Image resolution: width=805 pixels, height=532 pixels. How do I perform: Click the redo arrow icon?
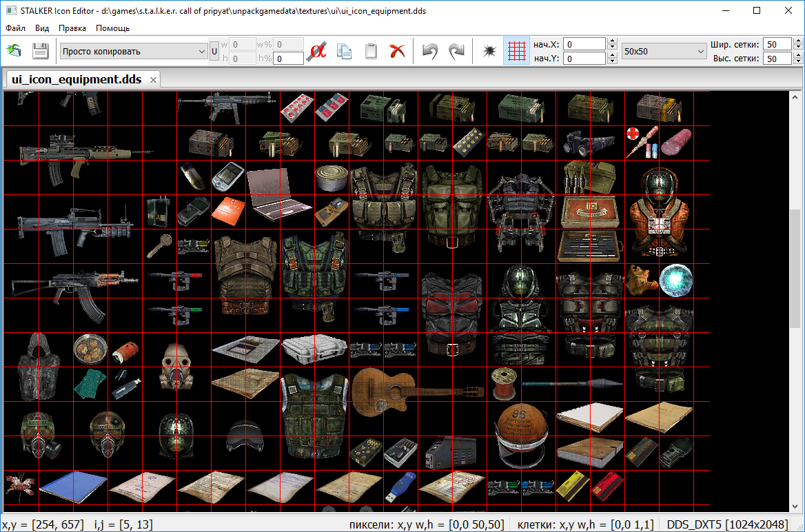tap(456, 51)
